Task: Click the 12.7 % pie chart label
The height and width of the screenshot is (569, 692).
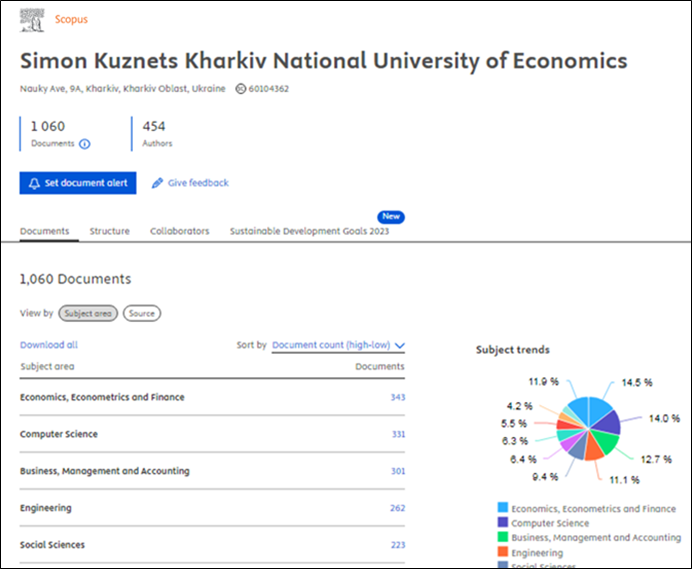Action: pos(656,460)
